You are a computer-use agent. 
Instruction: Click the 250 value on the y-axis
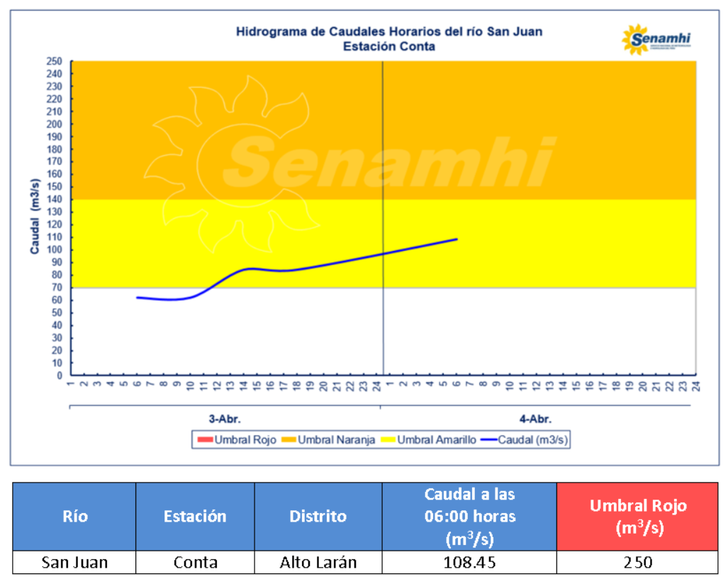pyautogui.click(x=55, y=61)
